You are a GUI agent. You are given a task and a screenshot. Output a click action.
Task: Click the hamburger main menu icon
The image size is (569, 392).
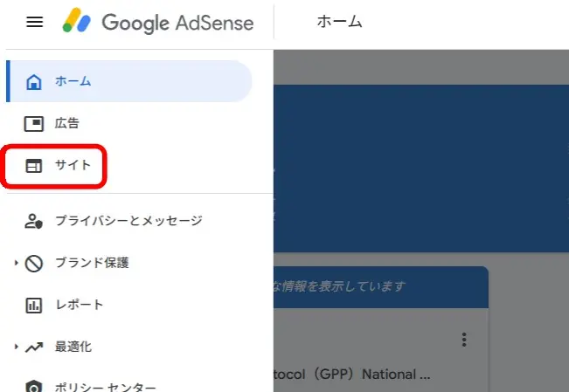pyautogui.click(x=34, y=23)
